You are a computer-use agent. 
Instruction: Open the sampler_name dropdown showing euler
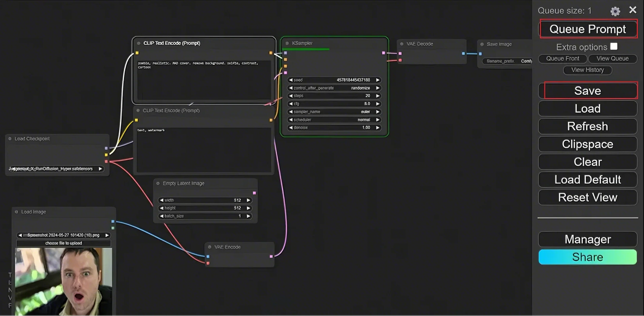pos(334,112)
